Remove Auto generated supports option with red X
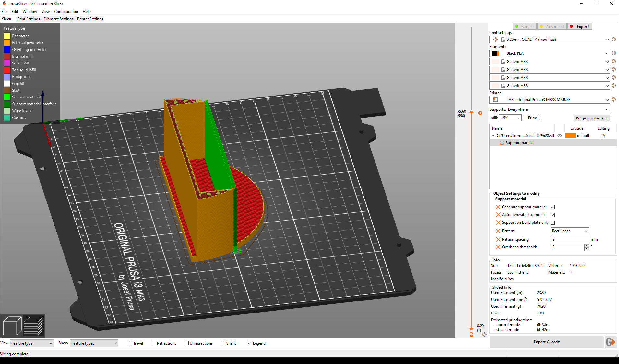 tap(498, 215)
